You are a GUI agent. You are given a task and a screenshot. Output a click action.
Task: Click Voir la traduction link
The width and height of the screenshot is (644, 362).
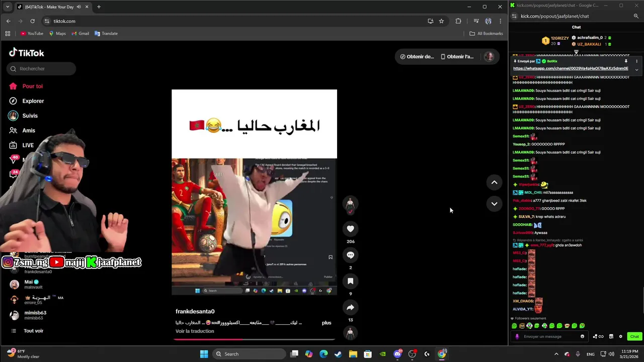pyautogui.click(x=195, y=331)
